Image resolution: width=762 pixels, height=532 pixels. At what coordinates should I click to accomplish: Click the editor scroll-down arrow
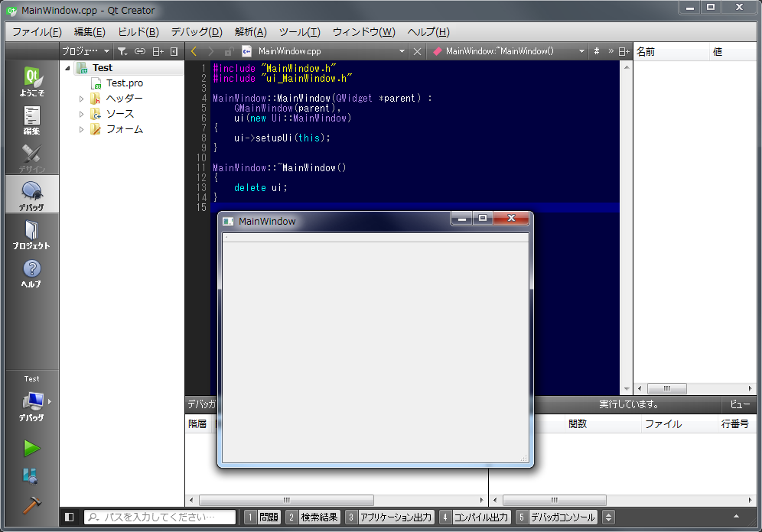(627, 389)
